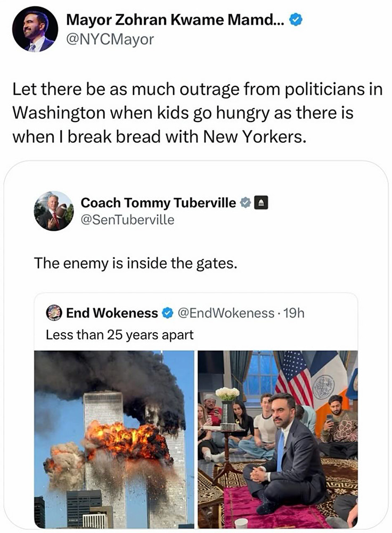Click the @EndWokeness handle
392x533 pixels.
click(231, 313)
